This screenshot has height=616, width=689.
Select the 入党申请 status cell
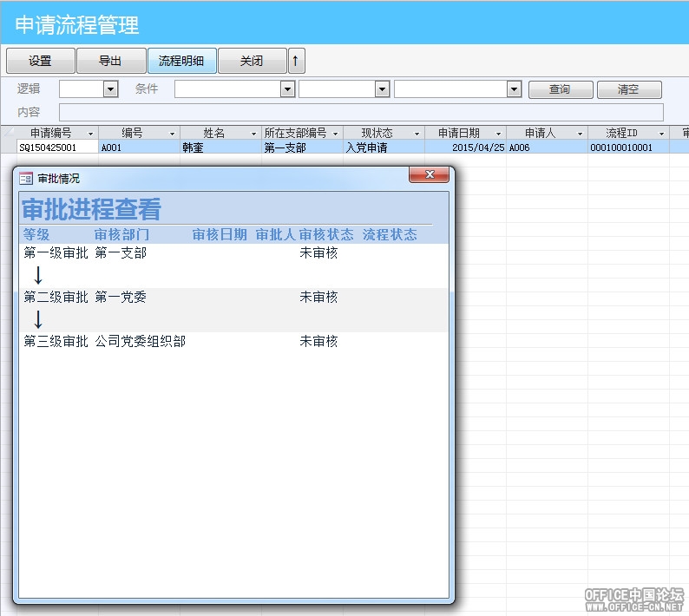pyautogui.click(x=384, y=147)
